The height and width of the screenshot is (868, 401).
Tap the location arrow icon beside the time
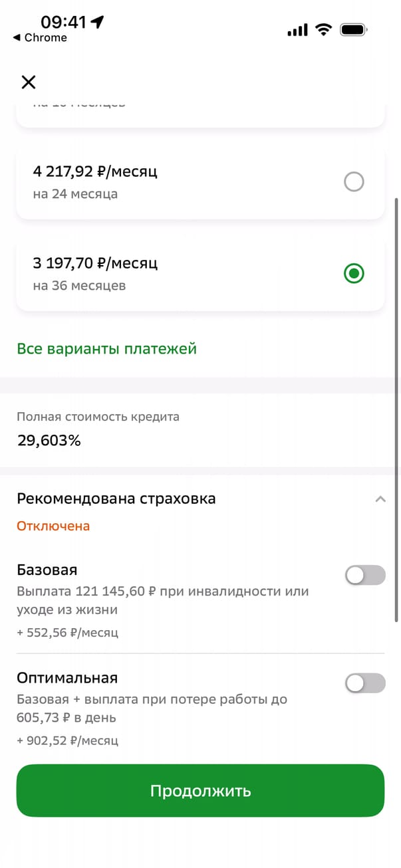pyautogui.click(x=98, y=22)
